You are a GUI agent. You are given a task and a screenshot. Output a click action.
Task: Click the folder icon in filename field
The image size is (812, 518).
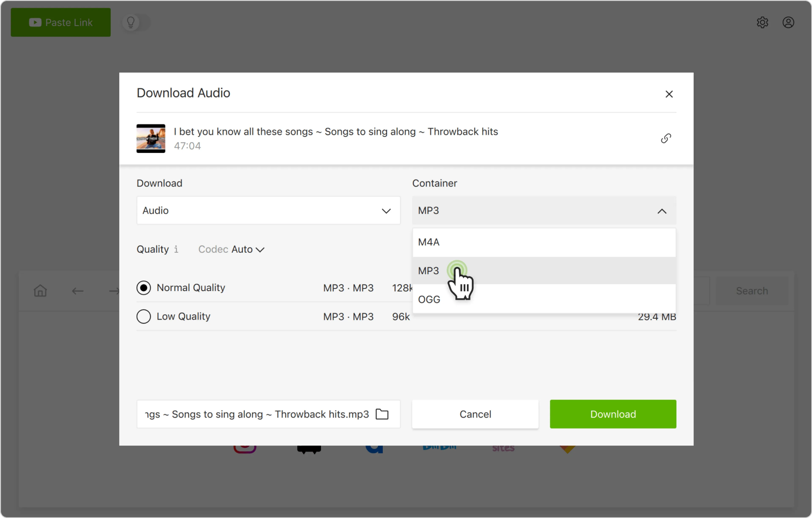tap(382, 414)
